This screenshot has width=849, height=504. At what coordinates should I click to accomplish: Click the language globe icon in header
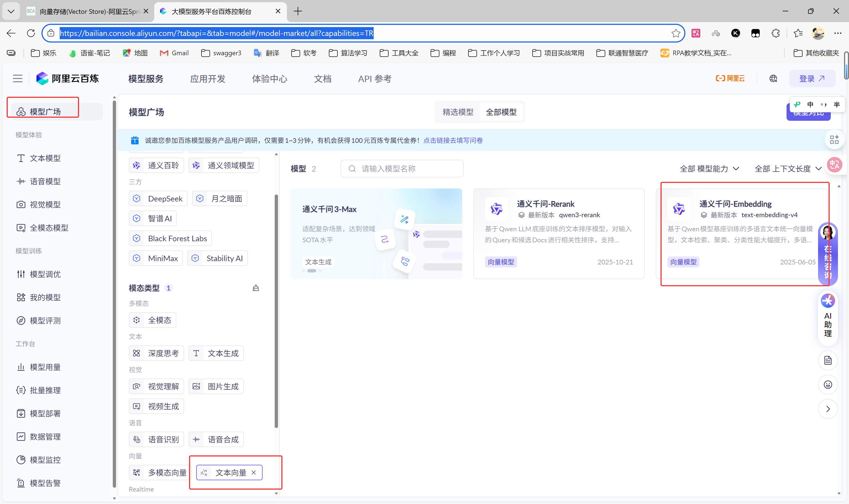(773, 79)
